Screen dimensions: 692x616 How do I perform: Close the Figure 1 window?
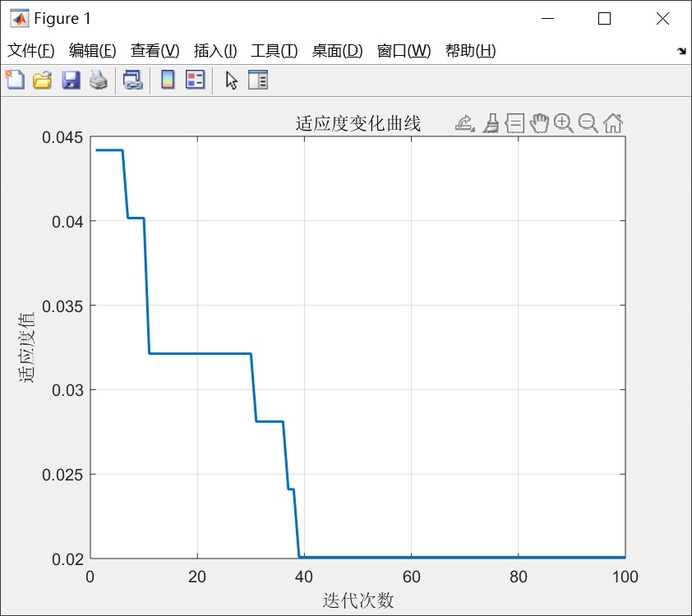662,19
